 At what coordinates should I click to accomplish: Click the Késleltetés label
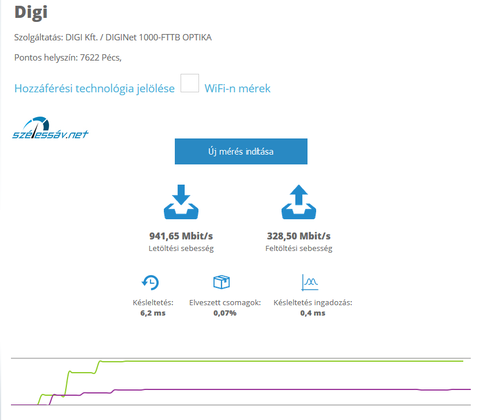pos(153,303)
